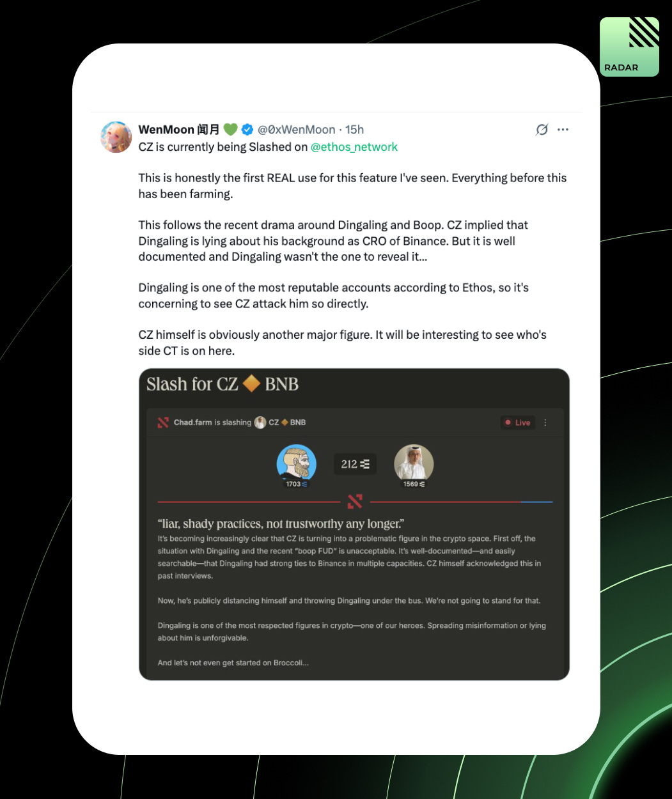672x799 pixels.
Task: Click the blue verified checkmark badge
Action: [x=247, y=130]
